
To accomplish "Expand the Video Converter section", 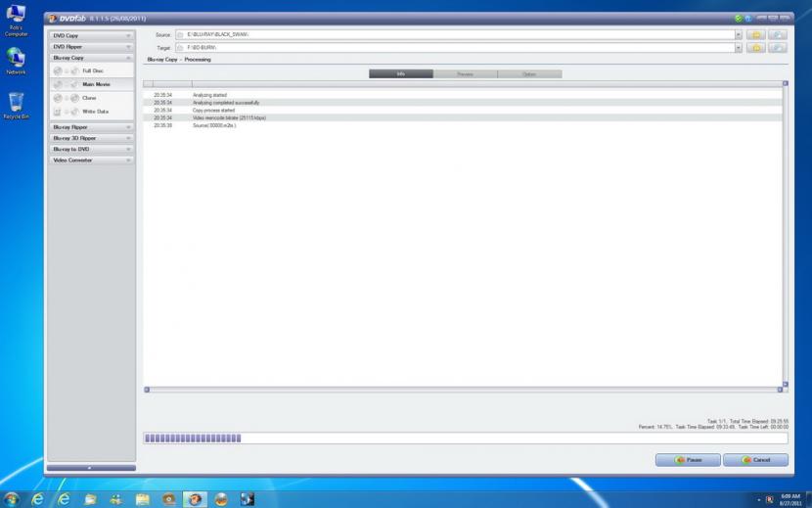I will (92, 161).
